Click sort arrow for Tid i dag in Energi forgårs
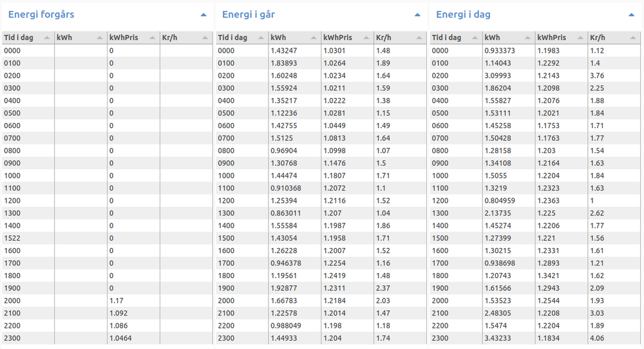This screenshot has width=644, height=349. (x=48, y=38)
